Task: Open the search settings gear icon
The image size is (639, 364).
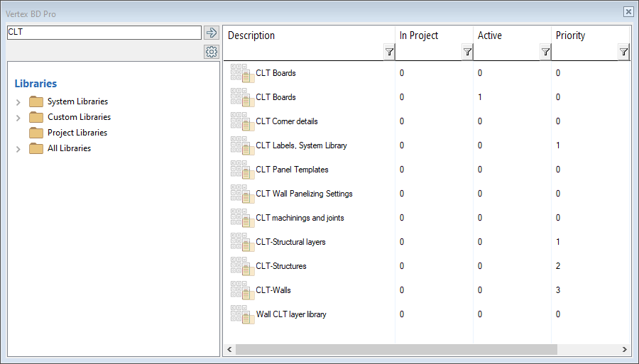Action: click(x=211, y=52)
